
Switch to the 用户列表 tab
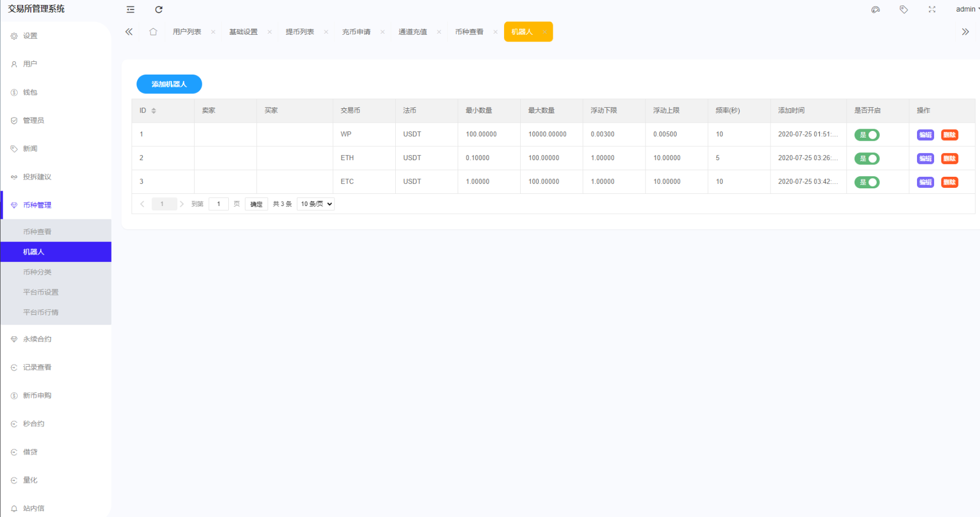coord(187,32)
